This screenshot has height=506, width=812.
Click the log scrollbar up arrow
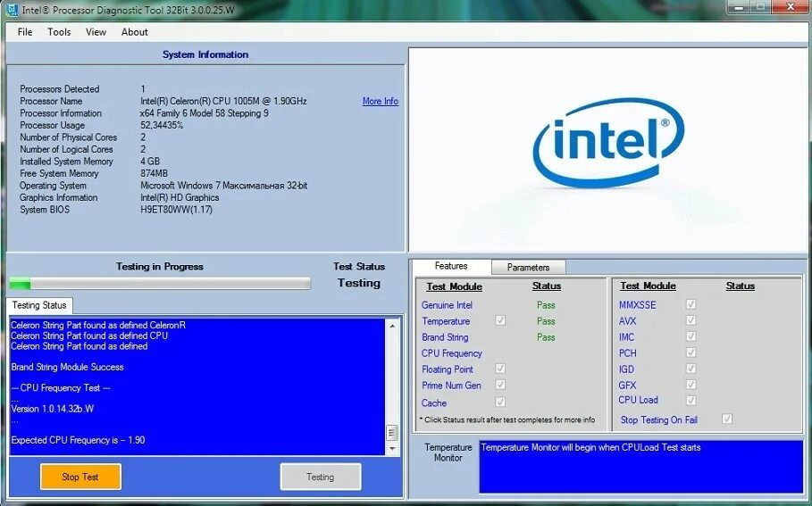pos(392,326)
